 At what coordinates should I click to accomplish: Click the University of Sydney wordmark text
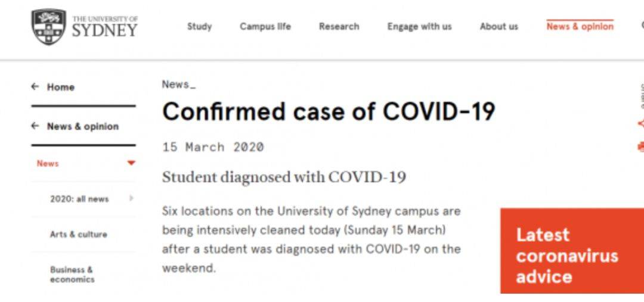coord(105,27)
